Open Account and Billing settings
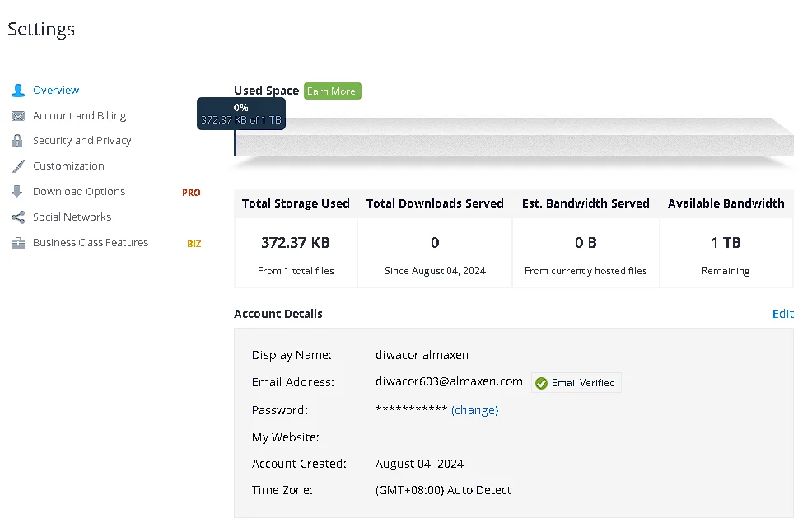 [x=79, y=115]
